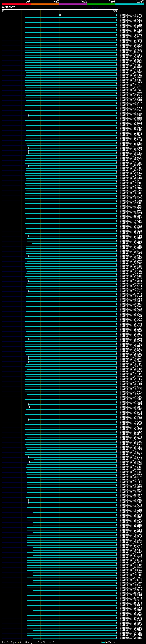Select the UniRef100_Q08451 label

pos(131,462)
